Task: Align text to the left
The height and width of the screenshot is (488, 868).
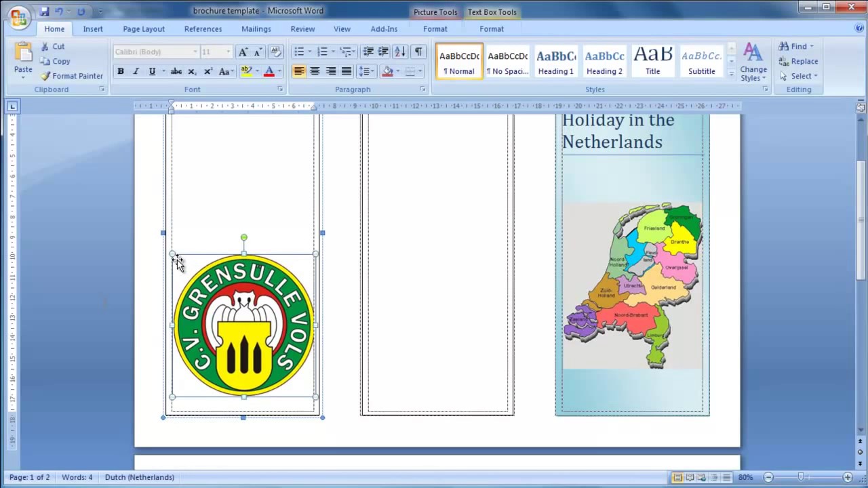Action: [x=299, y=71]
